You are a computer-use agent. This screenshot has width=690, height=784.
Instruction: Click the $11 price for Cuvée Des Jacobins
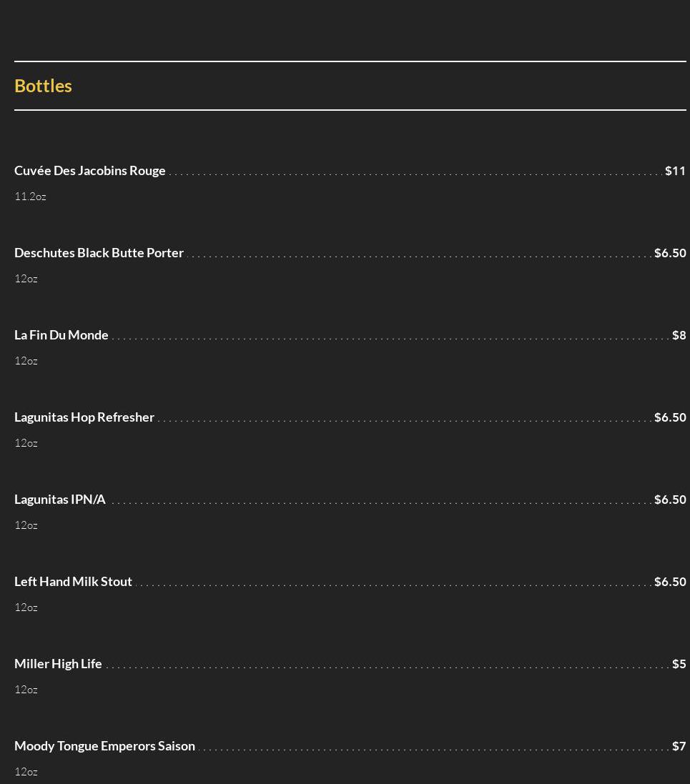pyautogui.click(x=675, y=171)
